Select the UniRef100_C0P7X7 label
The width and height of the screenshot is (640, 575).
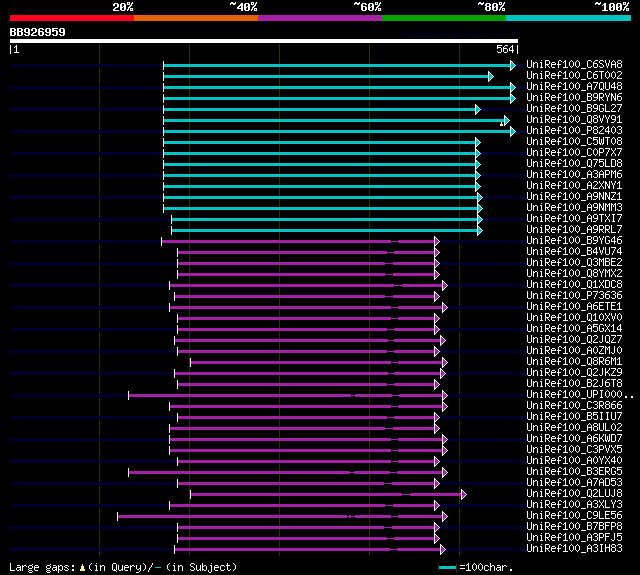[x=574, y=153]
